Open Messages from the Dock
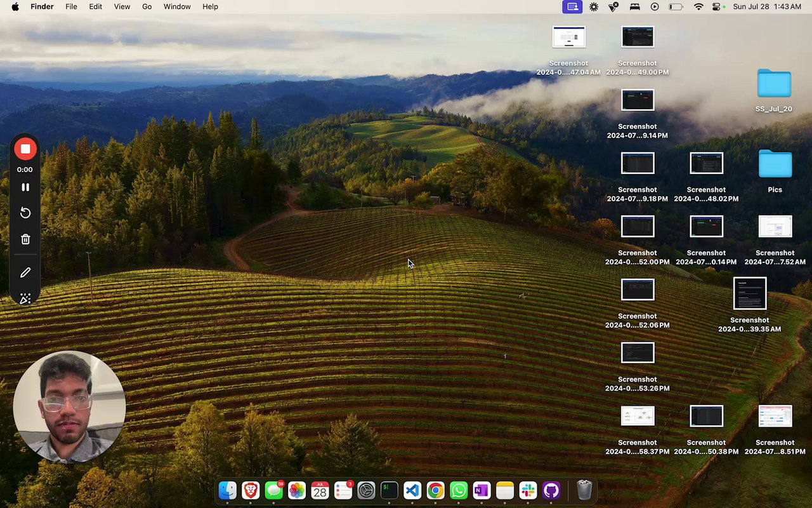 click(274, 490)
